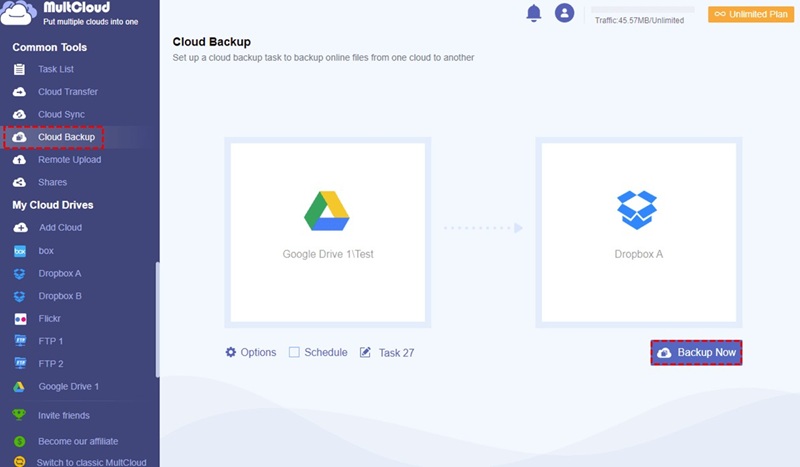Click the Dropbox destination icon

click(x=637, y=210)
